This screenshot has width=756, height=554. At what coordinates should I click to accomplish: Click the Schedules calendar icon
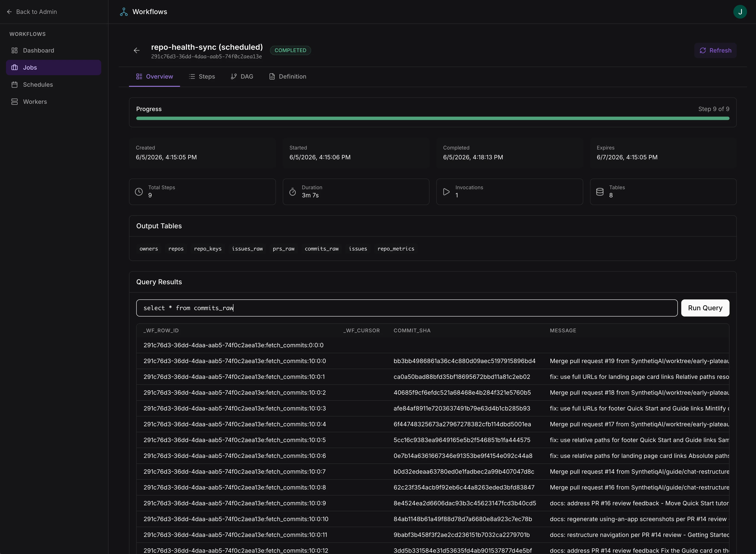pos(15,85)
